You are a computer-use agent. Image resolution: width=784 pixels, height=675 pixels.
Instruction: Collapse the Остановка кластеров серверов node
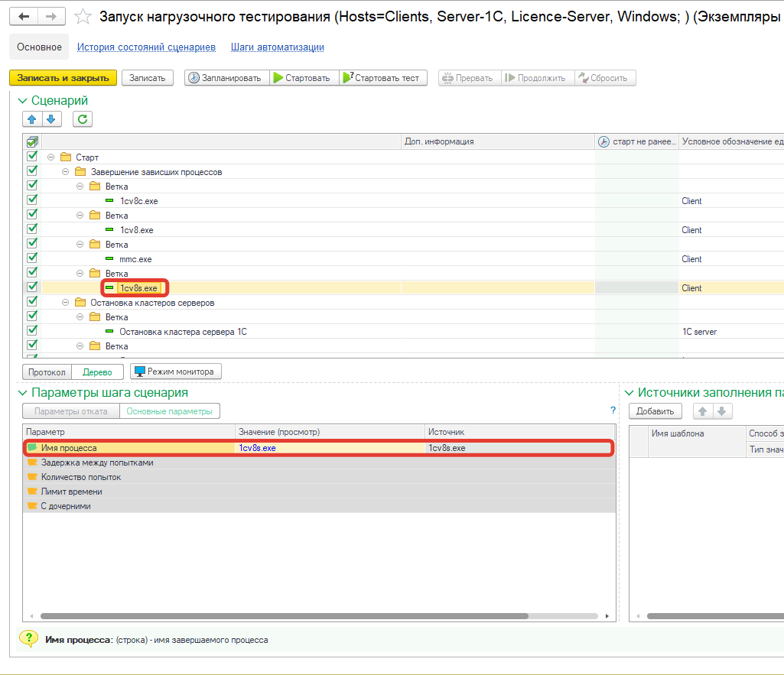pyautogui.click(x=65, y=303)
